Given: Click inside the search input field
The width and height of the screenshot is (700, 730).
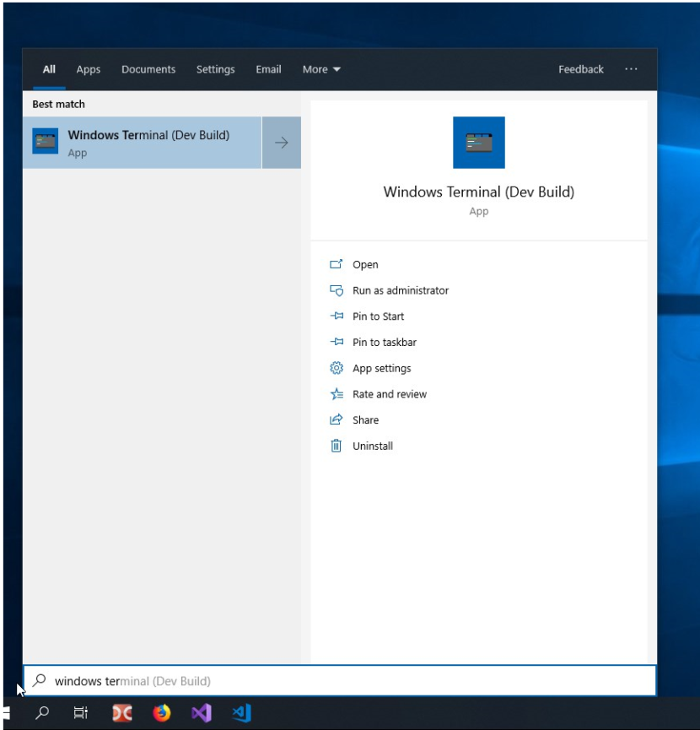Looking at the screenshot, I should point(253,680).
